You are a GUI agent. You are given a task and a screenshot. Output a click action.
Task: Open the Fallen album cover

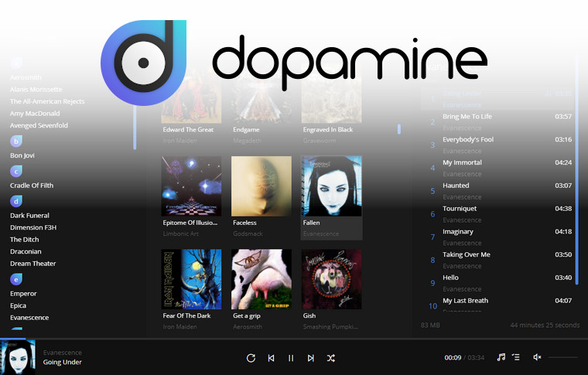tap(331, 186)
